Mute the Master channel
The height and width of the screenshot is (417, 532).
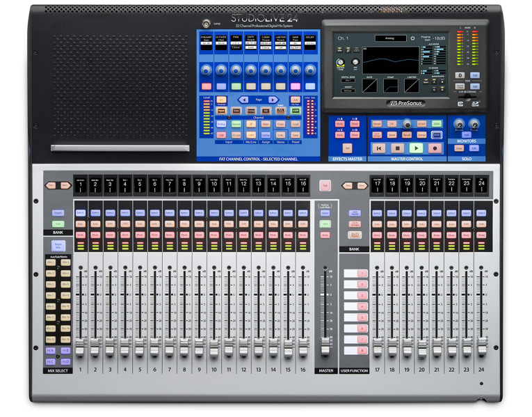325,235
